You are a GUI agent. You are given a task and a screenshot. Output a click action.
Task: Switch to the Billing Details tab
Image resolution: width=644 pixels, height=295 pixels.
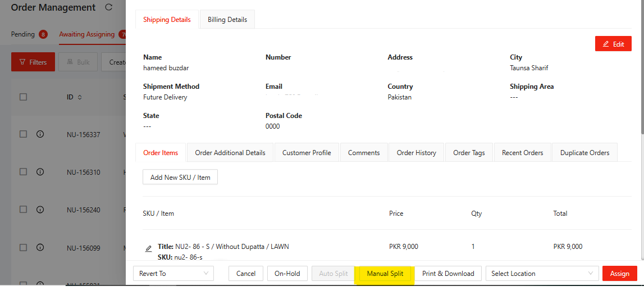click(227, 20)
